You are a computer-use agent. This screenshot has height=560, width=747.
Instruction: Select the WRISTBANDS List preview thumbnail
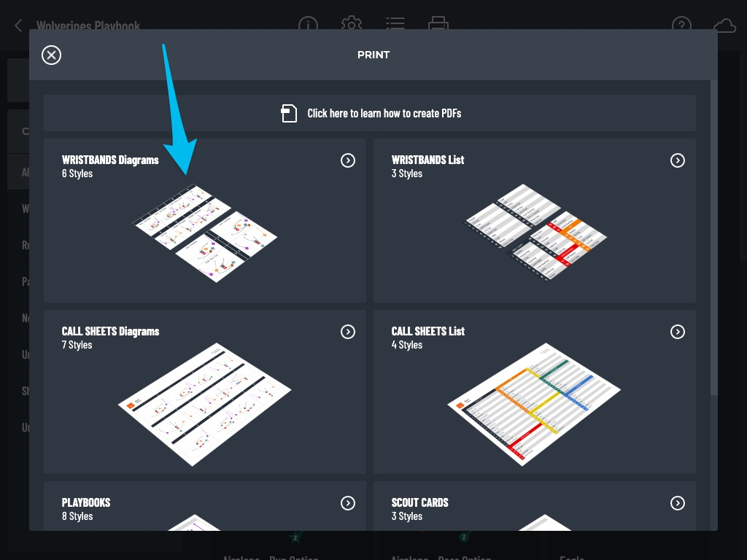click(536, 232)
